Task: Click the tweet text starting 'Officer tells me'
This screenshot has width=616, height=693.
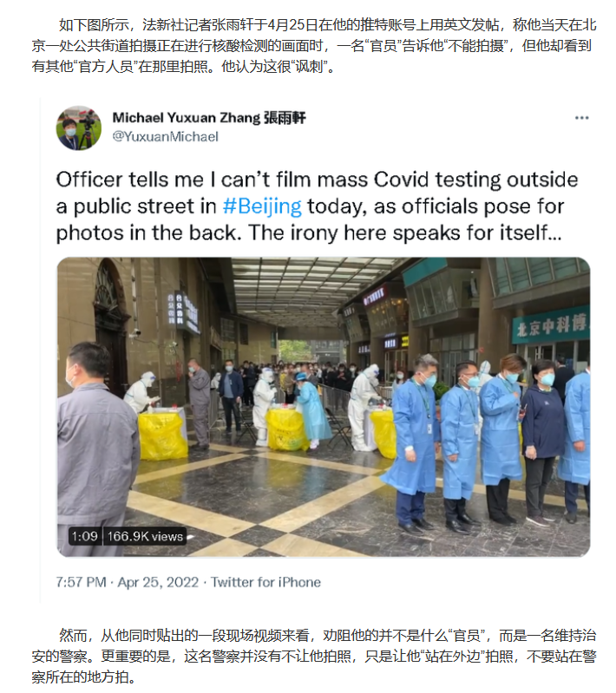Action: [x=317, y=206]
